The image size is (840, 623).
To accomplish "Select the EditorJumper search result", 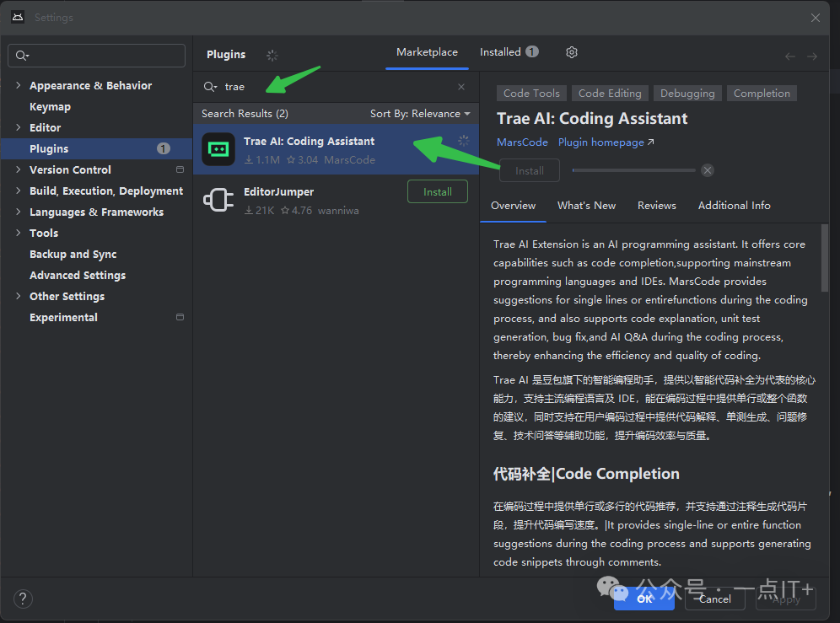I will pos(336,200).
